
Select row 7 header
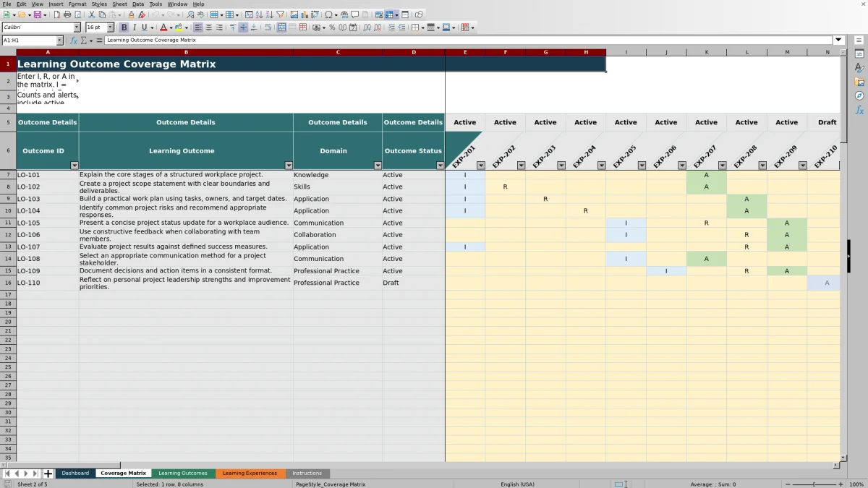click(x=8, y=175)
